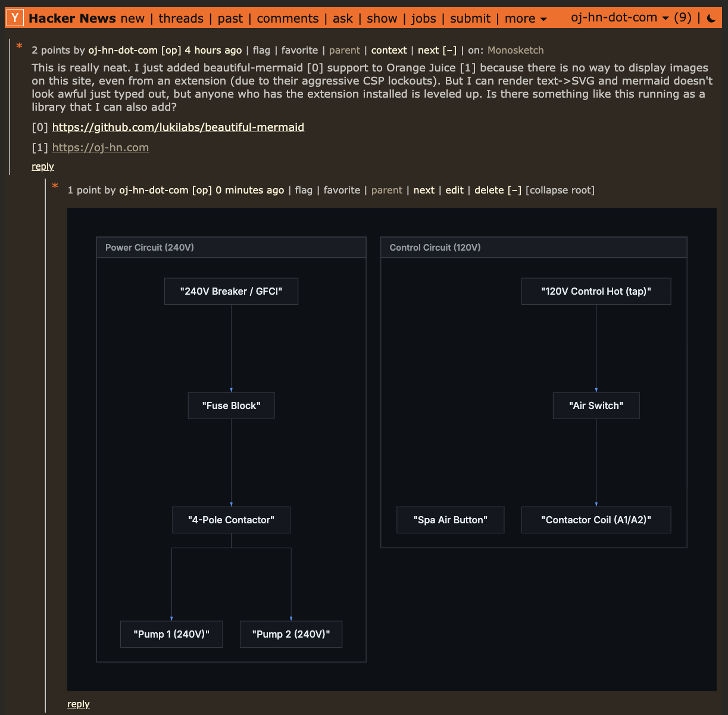The height and width of the screenshot is (715, 728).
Task: Click the star marker on nested comment
Action: [x=55, y=186]
